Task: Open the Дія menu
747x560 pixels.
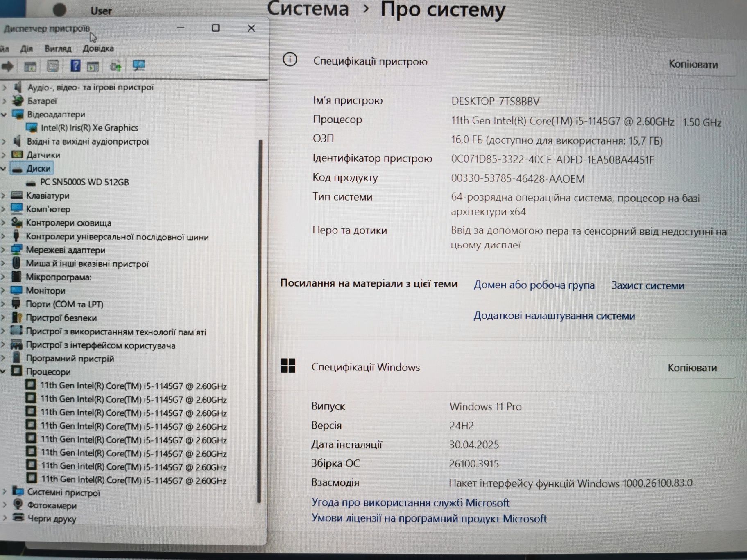Action: point(27,49)
